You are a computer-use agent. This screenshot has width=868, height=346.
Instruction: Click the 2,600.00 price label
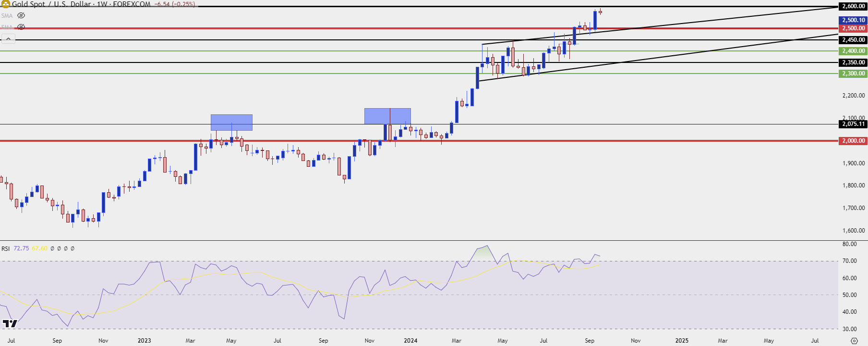click(853, 6)
